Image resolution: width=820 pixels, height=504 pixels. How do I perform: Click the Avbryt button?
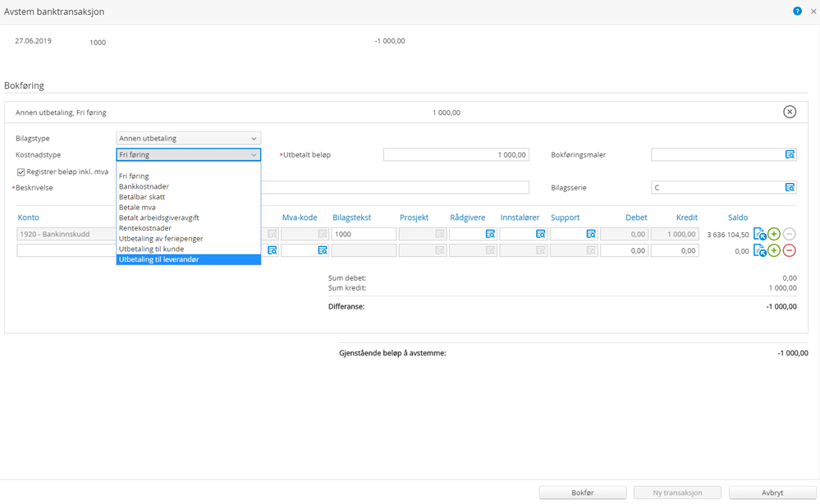point(772,493)
